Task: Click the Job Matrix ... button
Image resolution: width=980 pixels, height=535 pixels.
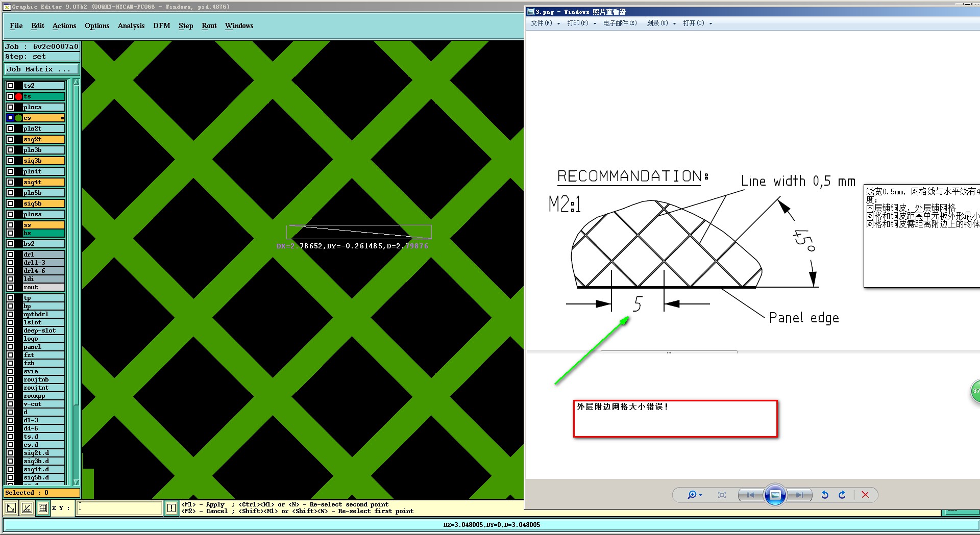Action: click(x=42, y=69)
